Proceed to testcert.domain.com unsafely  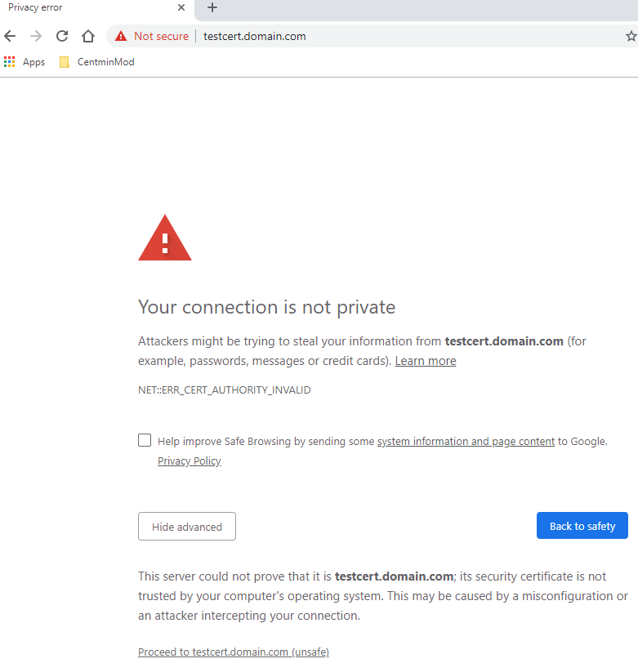(233, 651)
